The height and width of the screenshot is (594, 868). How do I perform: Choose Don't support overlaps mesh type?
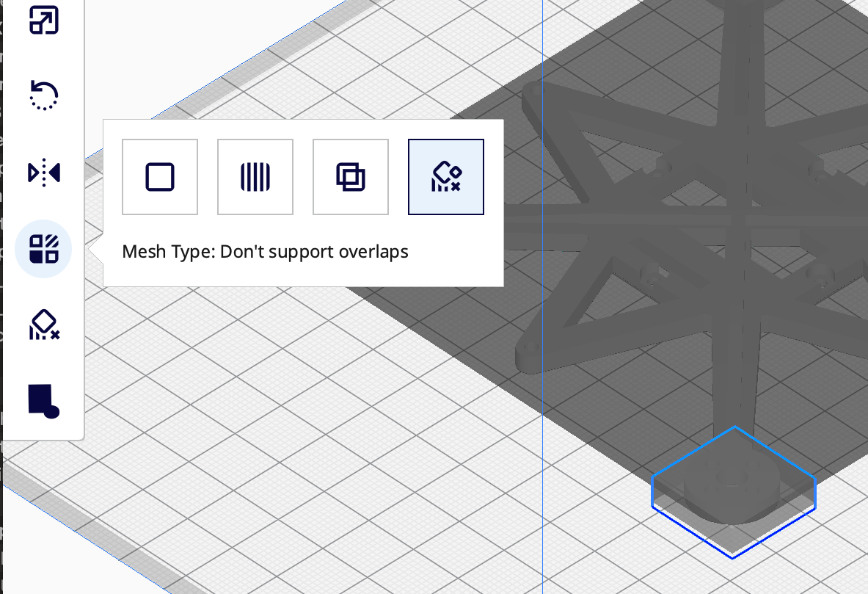pos(446,177)
